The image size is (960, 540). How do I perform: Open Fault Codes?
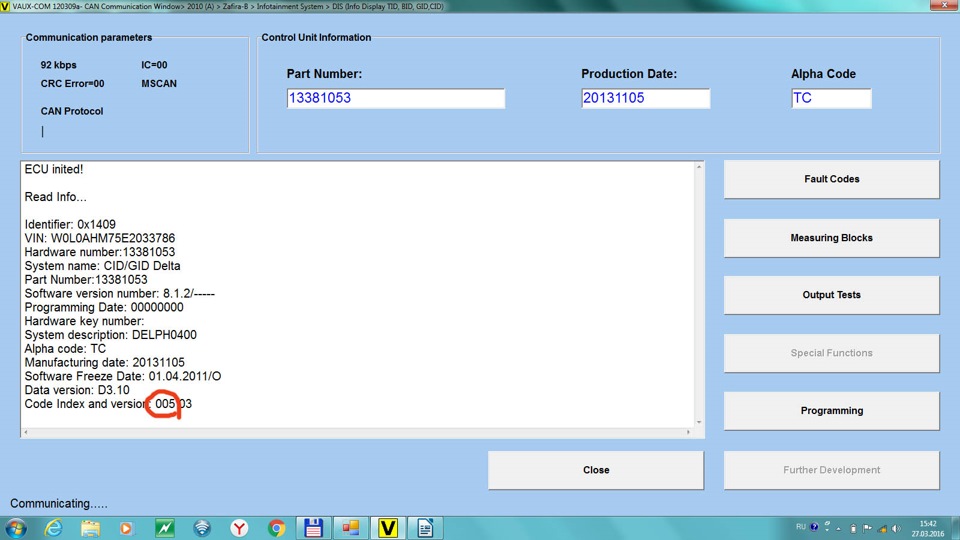pos(831,179)
